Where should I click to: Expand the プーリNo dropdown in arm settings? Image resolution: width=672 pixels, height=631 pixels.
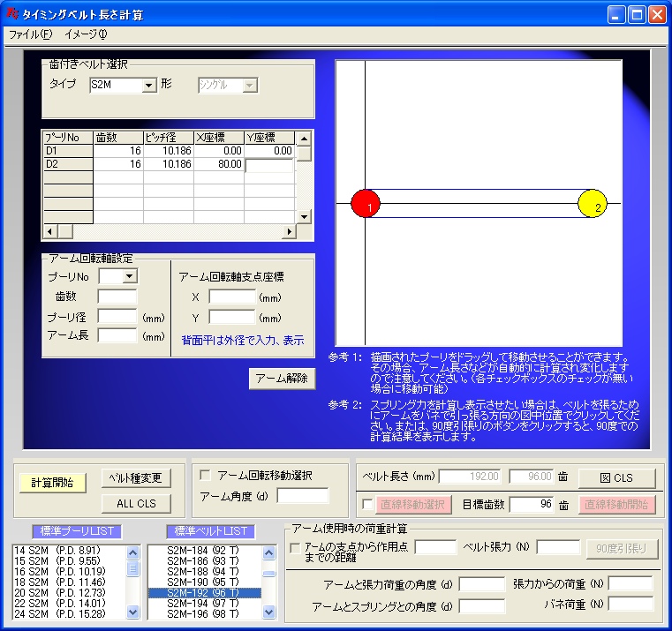(131, 276)
